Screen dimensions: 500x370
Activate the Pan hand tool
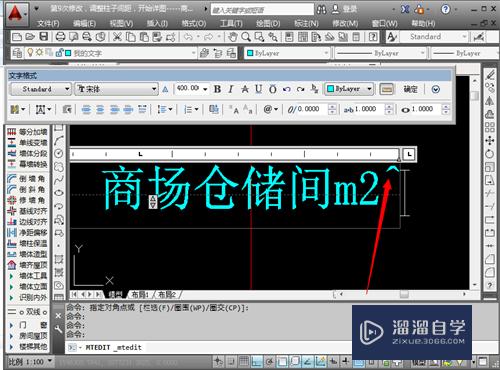[233, 37]
